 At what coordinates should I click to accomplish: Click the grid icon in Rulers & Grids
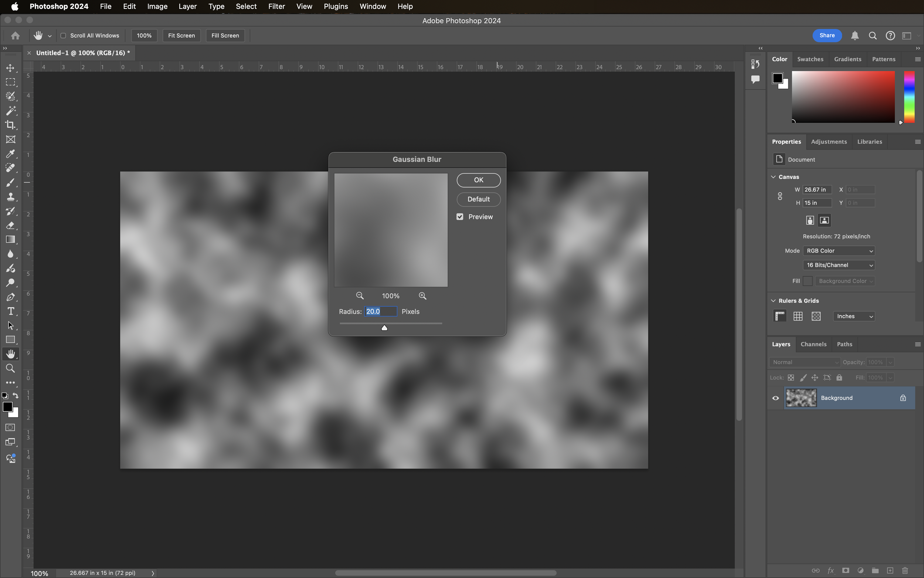coord(798,316)
